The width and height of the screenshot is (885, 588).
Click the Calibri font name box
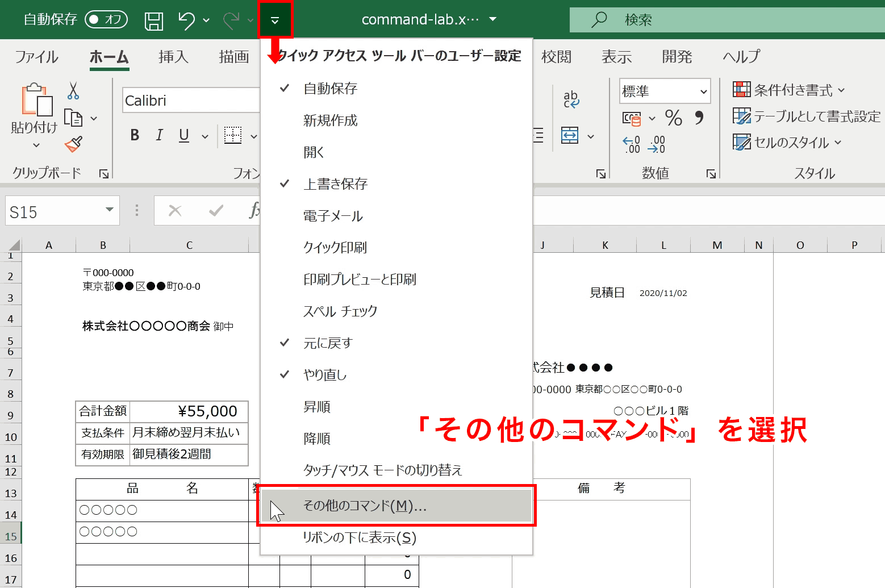click(191, 101)
